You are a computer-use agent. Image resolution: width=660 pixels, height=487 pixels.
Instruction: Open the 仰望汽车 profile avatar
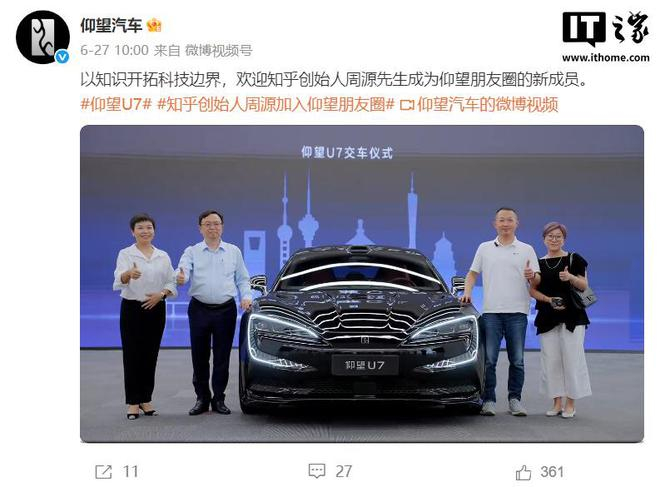point(43,37)
